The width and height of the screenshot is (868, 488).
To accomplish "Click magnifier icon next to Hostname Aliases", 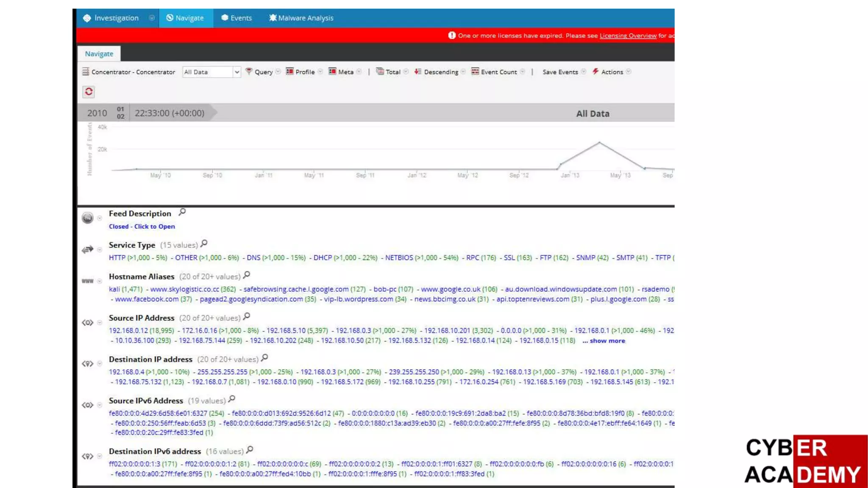I will pyautogui.click(x=247, y=275).
